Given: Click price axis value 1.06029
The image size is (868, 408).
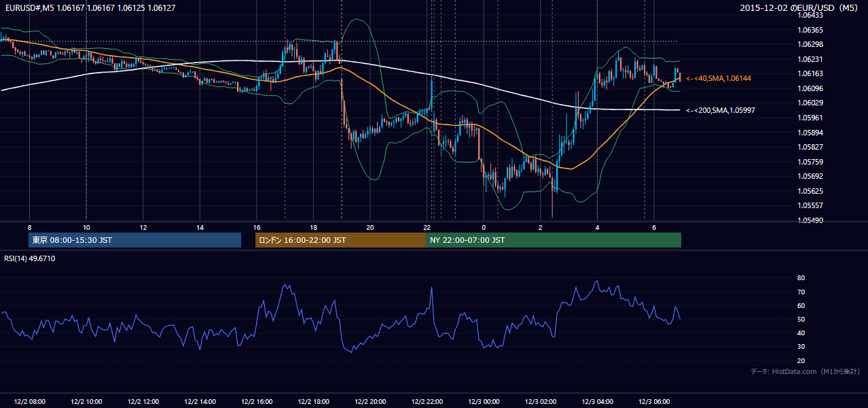Looking at the screenshot, I should click(x=810, y=103).
